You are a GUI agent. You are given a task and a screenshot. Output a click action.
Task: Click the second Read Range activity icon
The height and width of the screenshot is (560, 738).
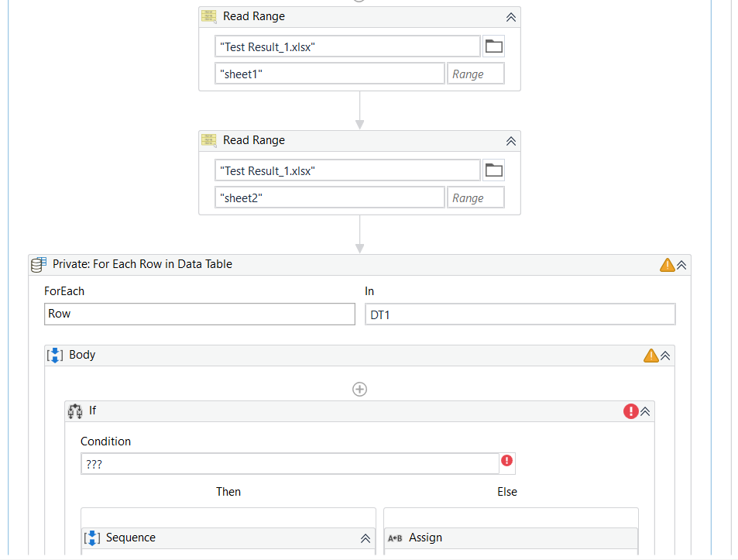pyautogui.click(x=209, y=140)
